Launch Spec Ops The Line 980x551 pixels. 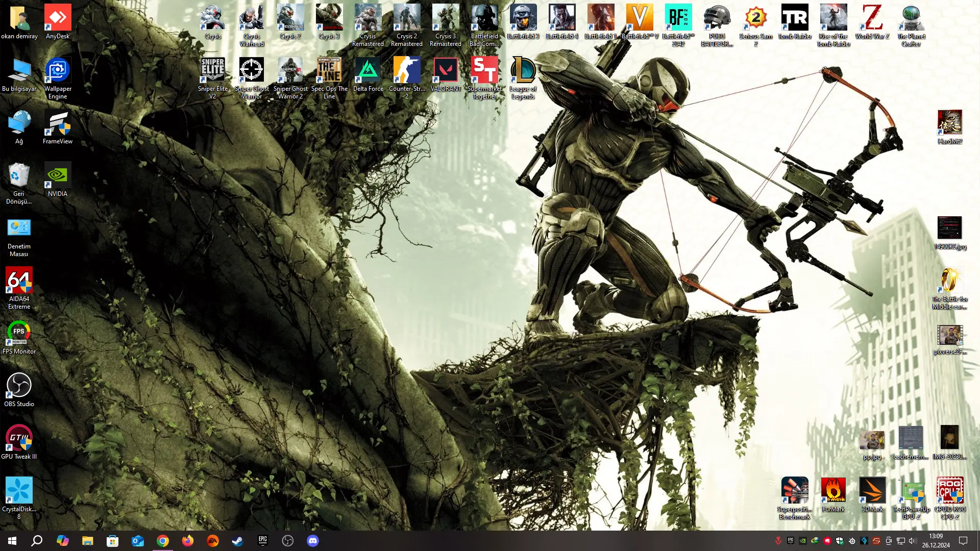329,78
